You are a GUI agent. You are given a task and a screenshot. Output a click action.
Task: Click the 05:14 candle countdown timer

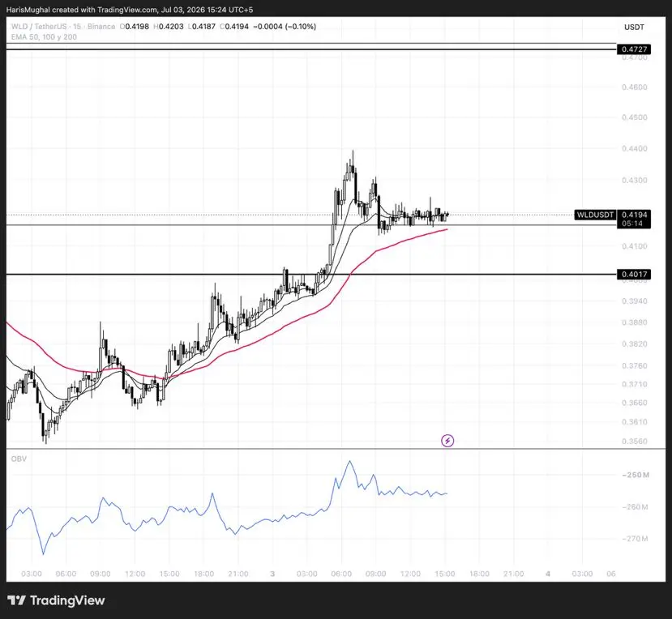pos(632,224)
